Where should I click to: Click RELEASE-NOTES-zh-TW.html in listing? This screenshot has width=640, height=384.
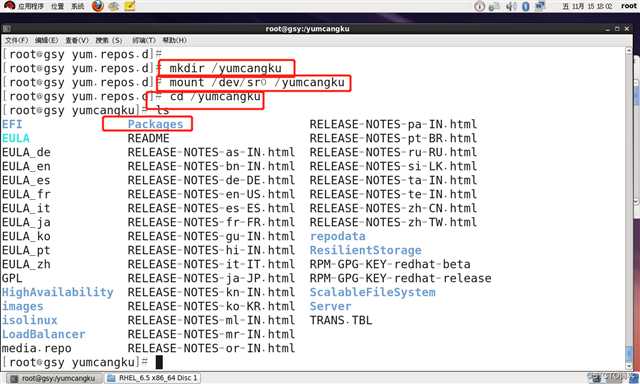[393, 222]
